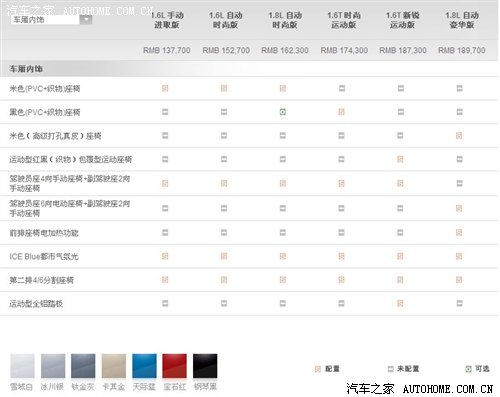Select the 天际蓝 color swatch

pos(144,366)
